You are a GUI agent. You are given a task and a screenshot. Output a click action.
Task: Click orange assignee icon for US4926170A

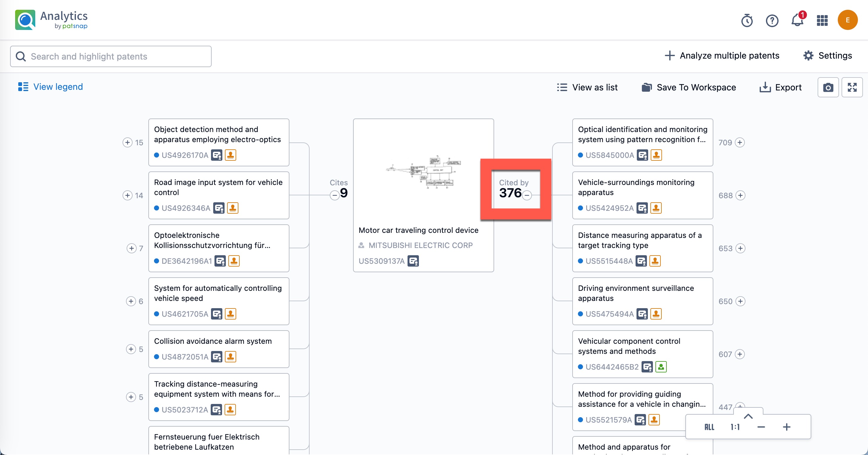coord(231,155)
